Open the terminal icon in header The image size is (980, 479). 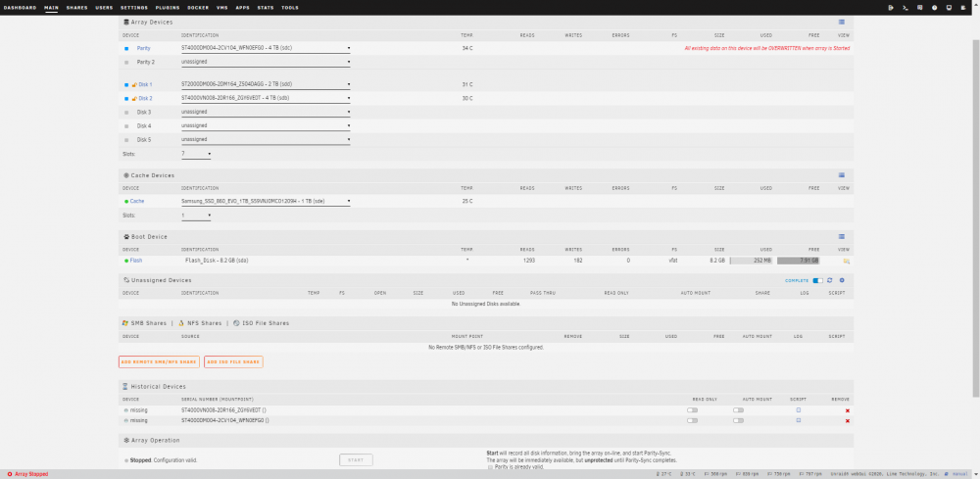coord(905,8)
